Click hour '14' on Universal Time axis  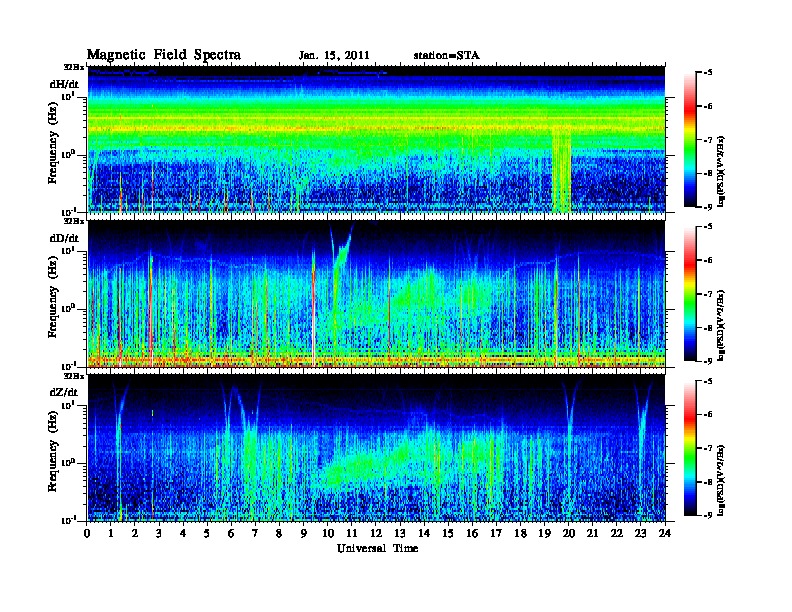point(424,533)
